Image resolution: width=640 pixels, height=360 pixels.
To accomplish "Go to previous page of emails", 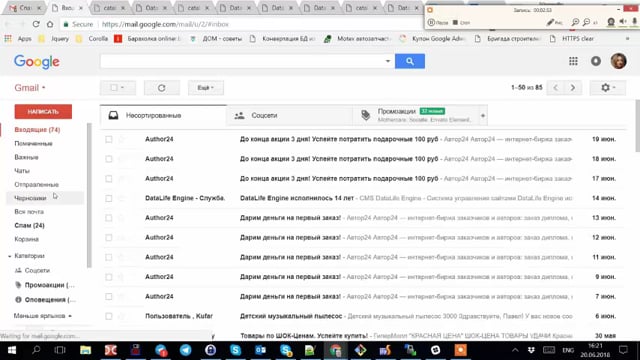I will point(556,88).
